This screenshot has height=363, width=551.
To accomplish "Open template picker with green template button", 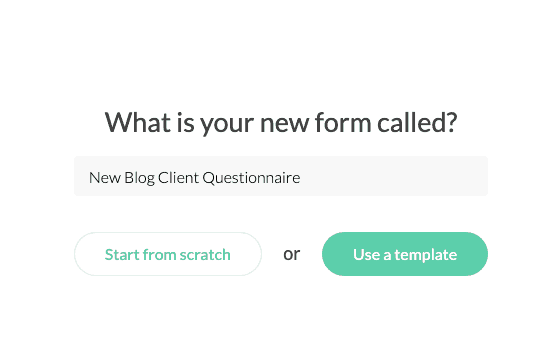I will click(405, 254).
